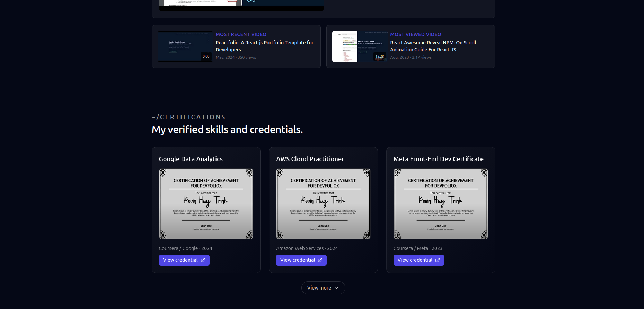The width and height of the screenshot is (644, 309).
Task: View credential for Google Data Analytics
Action: click(x=184, y=260)
